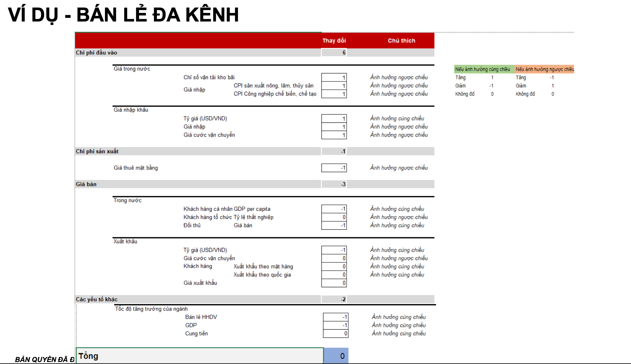Select the Các yếu tố khác subtotal value -2
This screenshot has width=631, height=364.
click(334, 299)
